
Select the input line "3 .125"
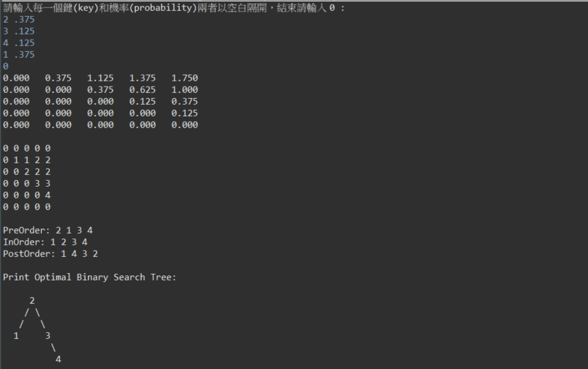[x=19, y=31]
